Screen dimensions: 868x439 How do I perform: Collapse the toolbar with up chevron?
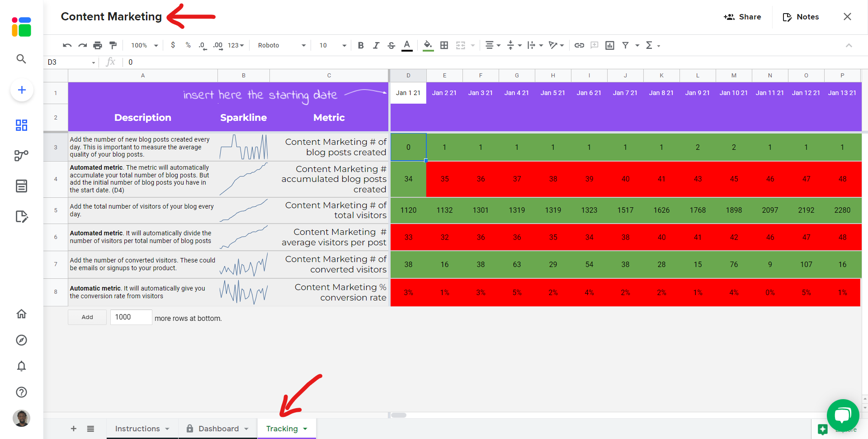pyautogui.click(x=849, y=45)
